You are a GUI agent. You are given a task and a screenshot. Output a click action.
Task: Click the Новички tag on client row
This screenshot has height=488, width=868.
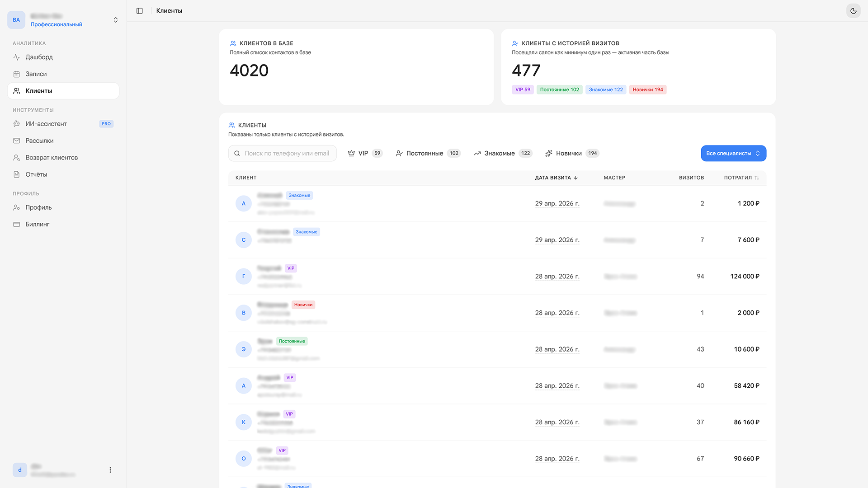tap(303, 305)
